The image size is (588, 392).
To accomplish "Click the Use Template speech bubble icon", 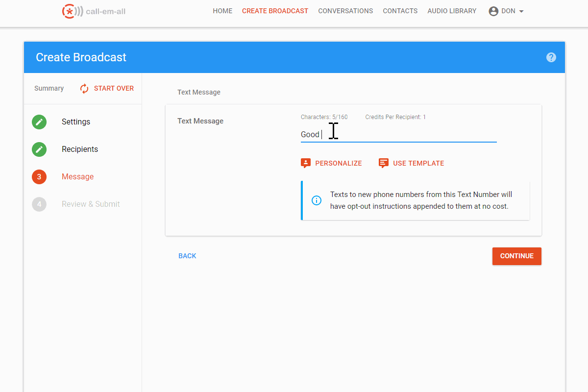I will [x=384, y=163].
